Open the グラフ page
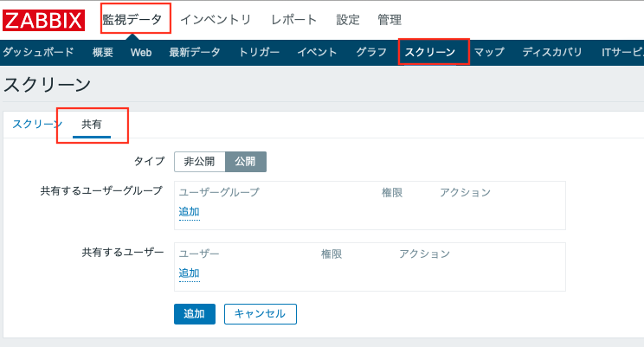 click(371, 52)
